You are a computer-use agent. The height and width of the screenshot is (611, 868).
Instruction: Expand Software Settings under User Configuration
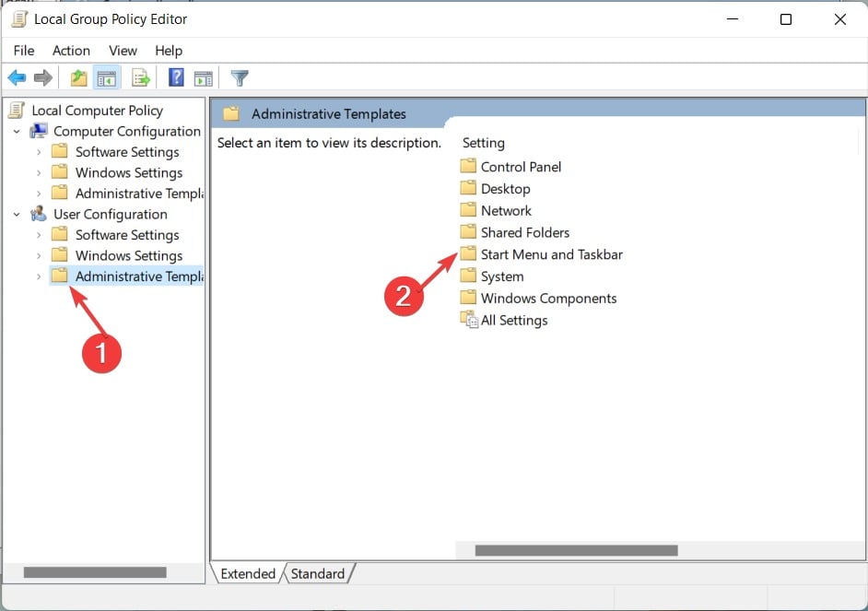39,235
